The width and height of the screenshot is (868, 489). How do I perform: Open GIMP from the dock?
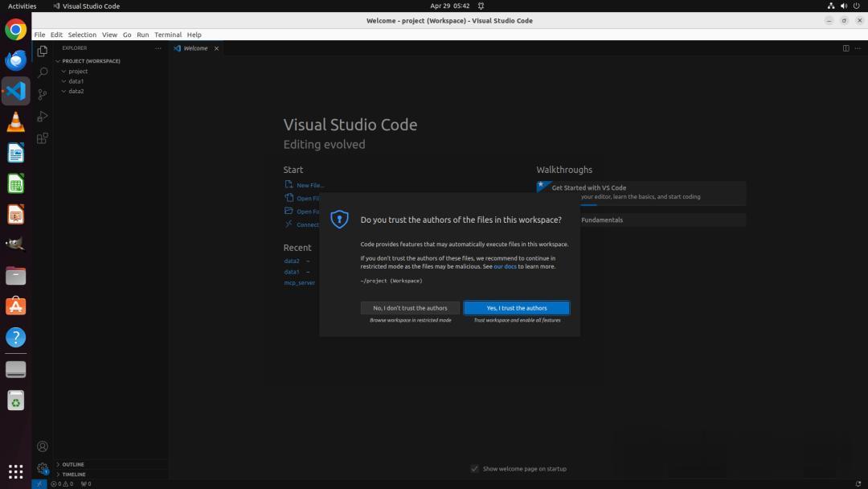tap(15, 244)
